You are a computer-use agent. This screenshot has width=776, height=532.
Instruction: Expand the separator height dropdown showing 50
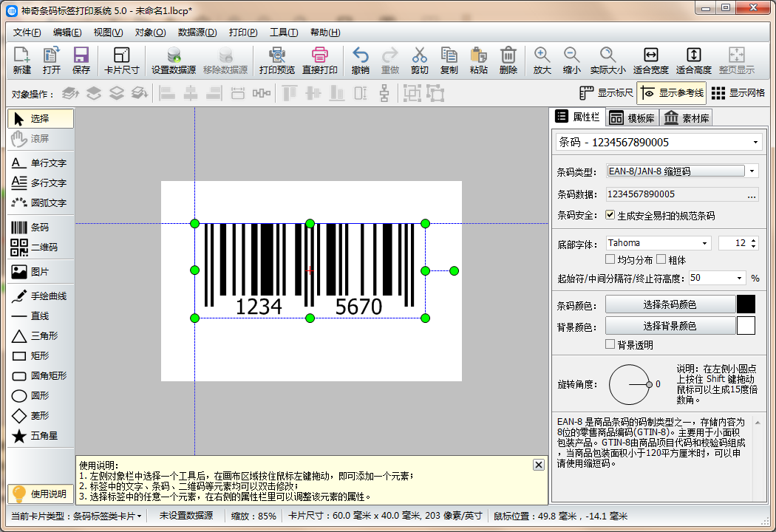click(x=739, y=279)
